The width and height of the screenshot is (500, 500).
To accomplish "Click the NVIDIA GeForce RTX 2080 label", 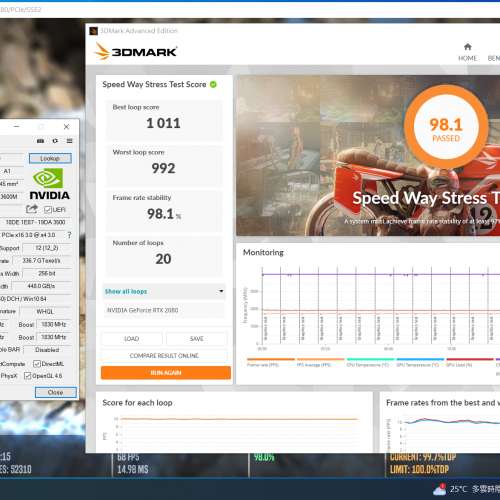I will pos(142,310).
